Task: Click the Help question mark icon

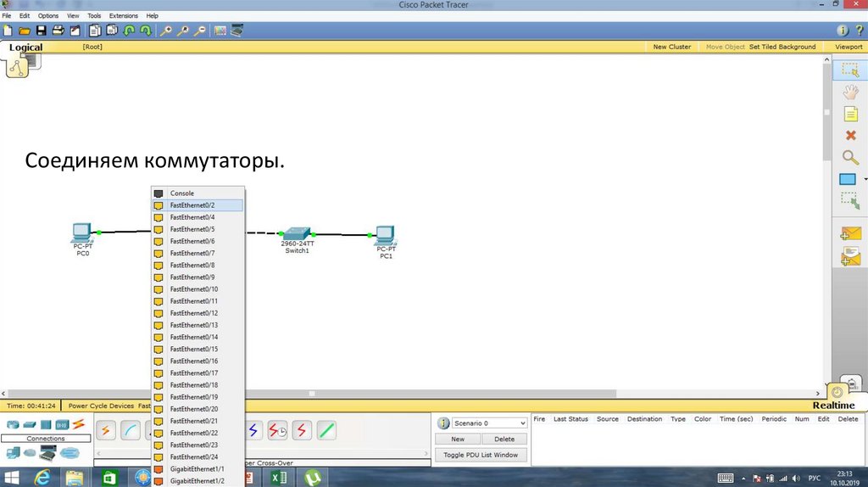Action: tap(860, 31)
